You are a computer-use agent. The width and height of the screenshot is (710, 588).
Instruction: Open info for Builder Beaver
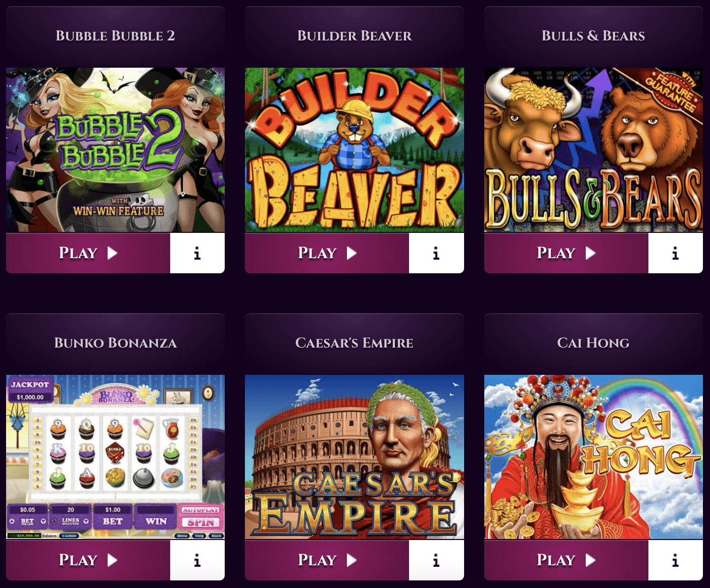tap(436, 253)
